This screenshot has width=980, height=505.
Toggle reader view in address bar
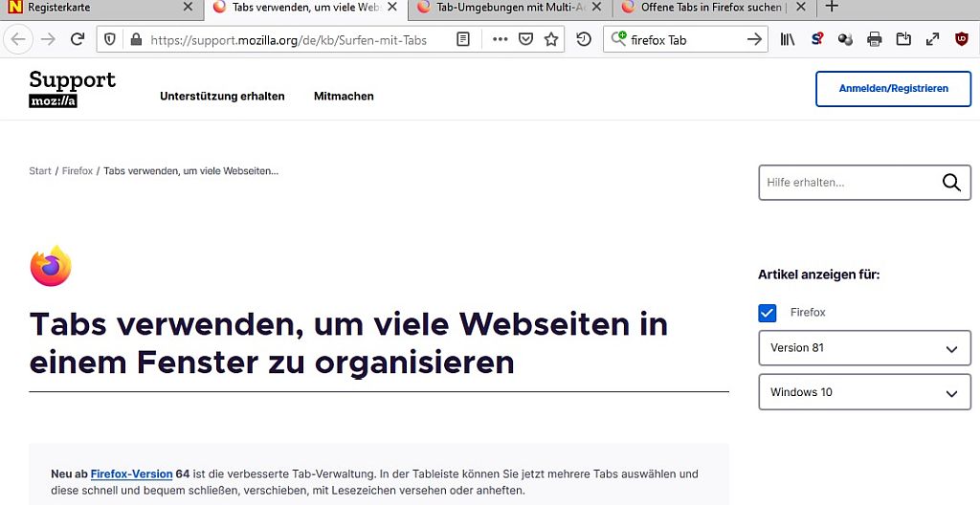pyautogui.click(x=463, y=39)
